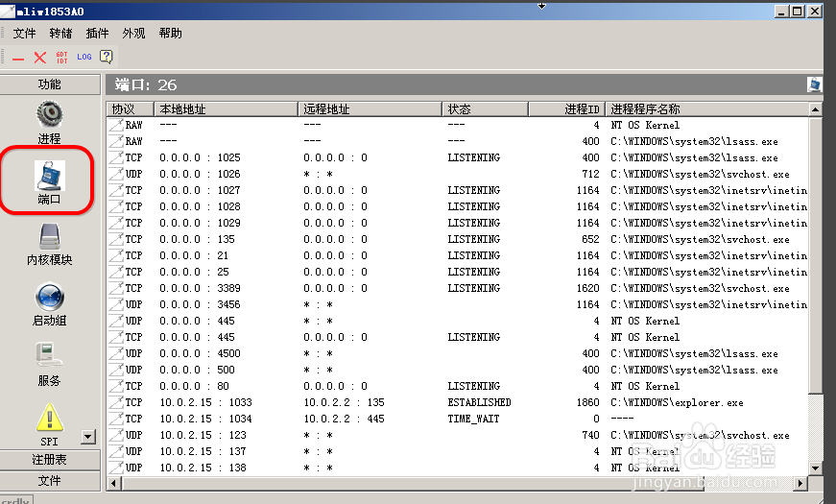
Task: Select the TIME_WAIT connection row
Action: 458,419
